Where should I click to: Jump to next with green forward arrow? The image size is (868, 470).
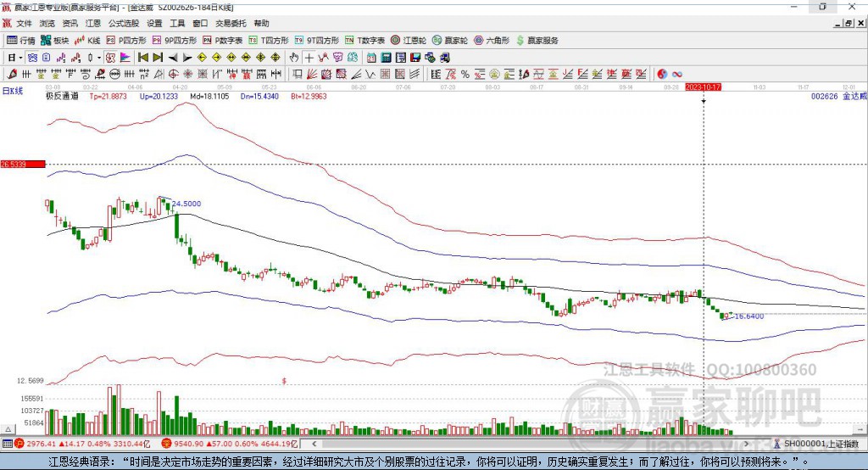tap(158, 58)
